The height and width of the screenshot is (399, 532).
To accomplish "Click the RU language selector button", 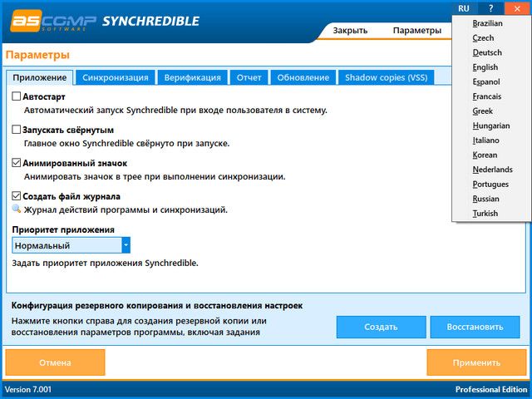I will tap(464, 7).
